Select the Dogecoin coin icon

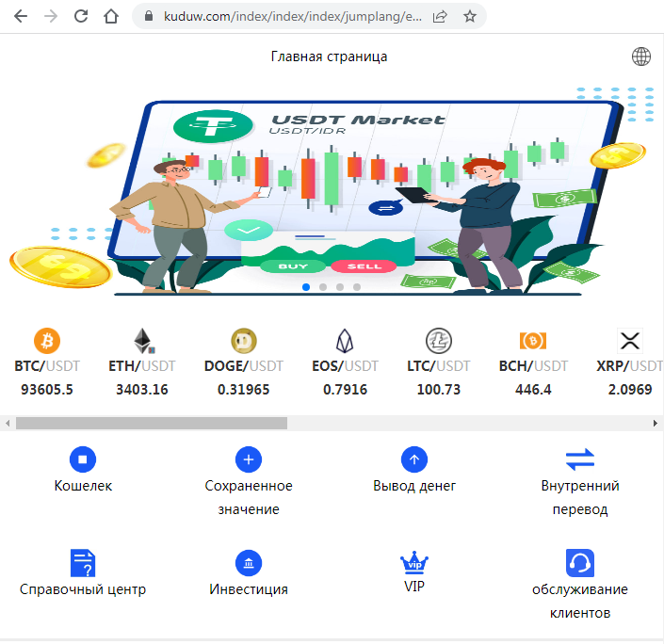point(244,341)
